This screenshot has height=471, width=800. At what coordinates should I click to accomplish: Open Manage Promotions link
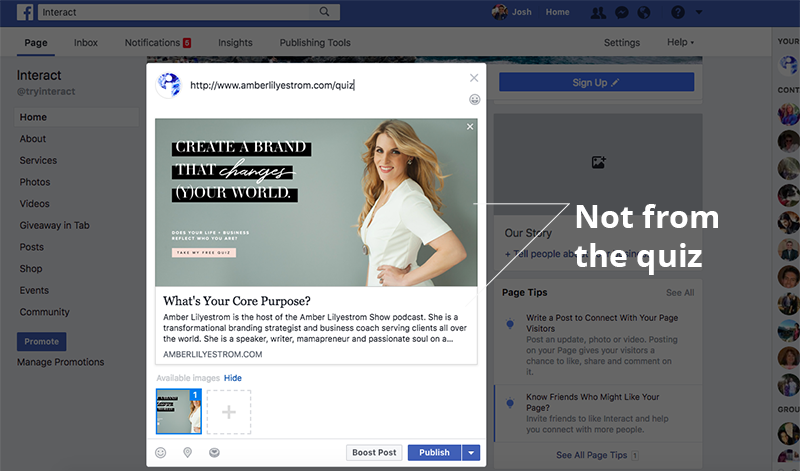(60, 362)
